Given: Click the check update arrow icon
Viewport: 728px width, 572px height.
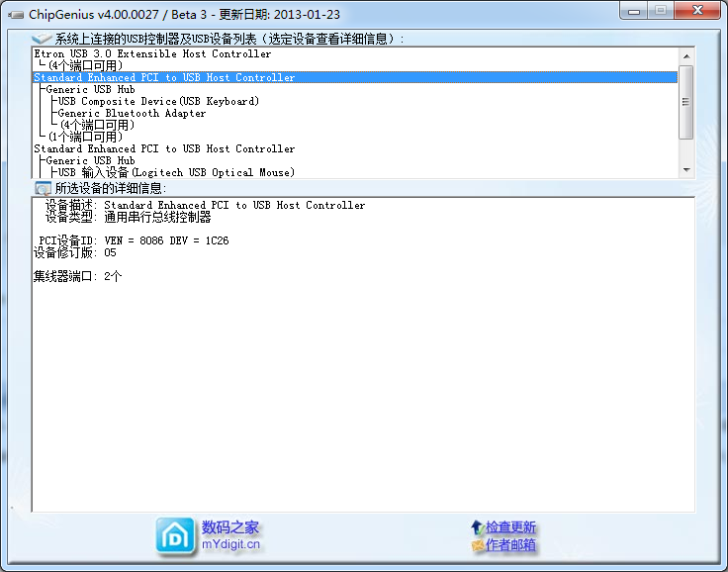Looking at the screenshot, I should (x=478, y=527).
